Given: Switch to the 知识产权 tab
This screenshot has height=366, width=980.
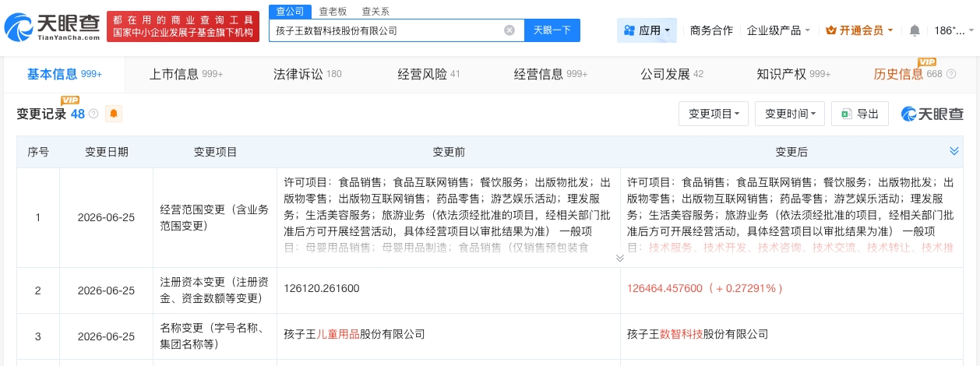Looking at the screenshot, I should tap(794, 74).
